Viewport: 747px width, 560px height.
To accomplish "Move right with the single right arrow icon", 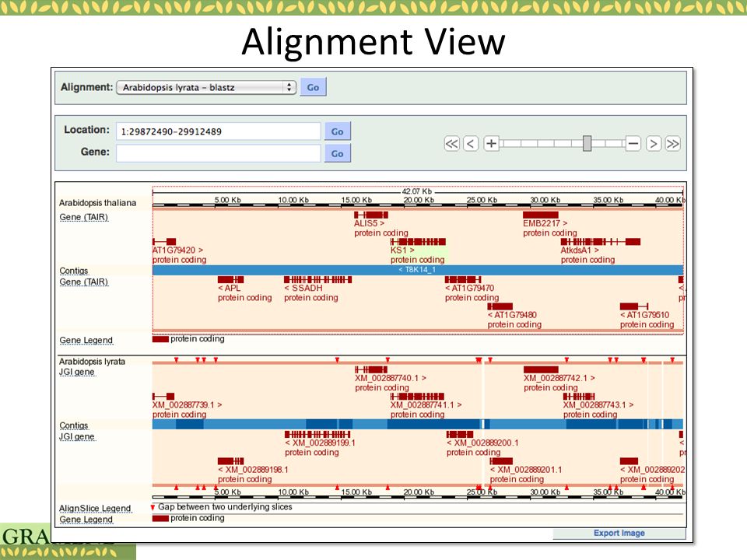I will click(x=654, y=143).
